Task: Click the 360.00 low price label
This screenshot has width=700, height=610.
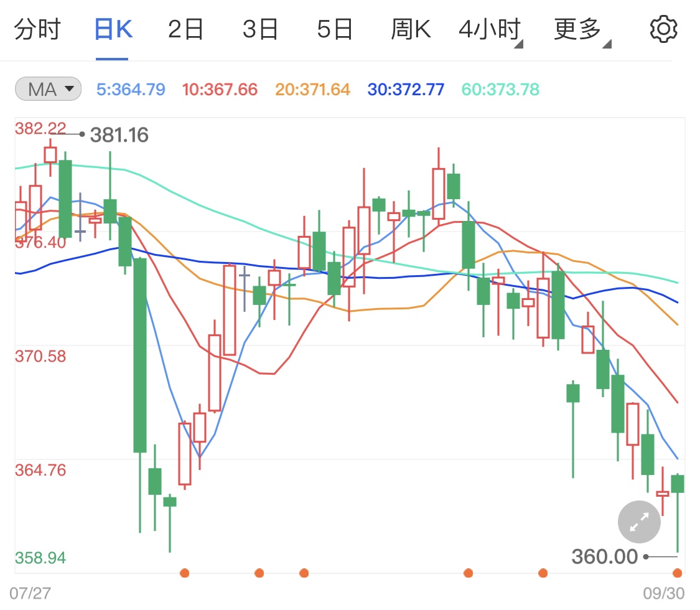Action: [x=604, y=557]
